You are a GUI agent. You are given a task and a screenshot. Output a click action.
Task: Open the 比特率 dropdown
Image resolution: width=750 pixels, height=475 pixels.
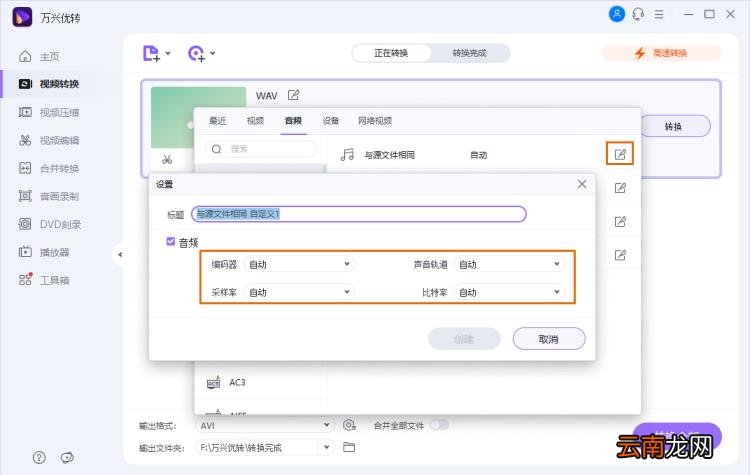509,292
